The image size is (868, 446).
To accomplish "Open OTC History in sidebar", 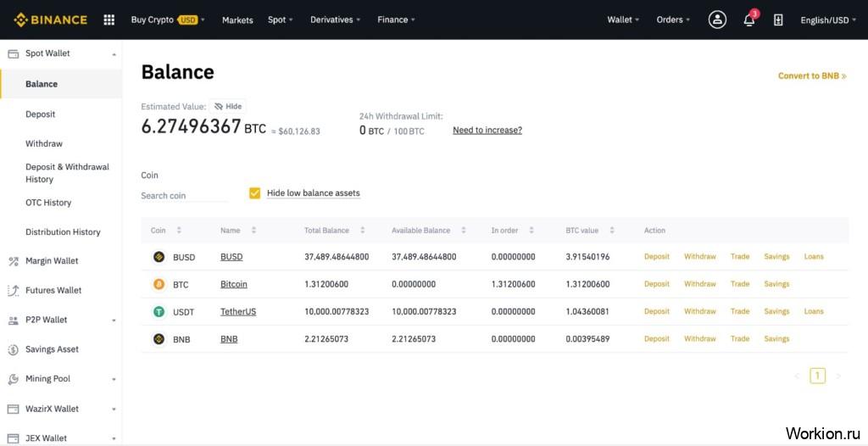I will pyautogui.click(x=48, y=203).
